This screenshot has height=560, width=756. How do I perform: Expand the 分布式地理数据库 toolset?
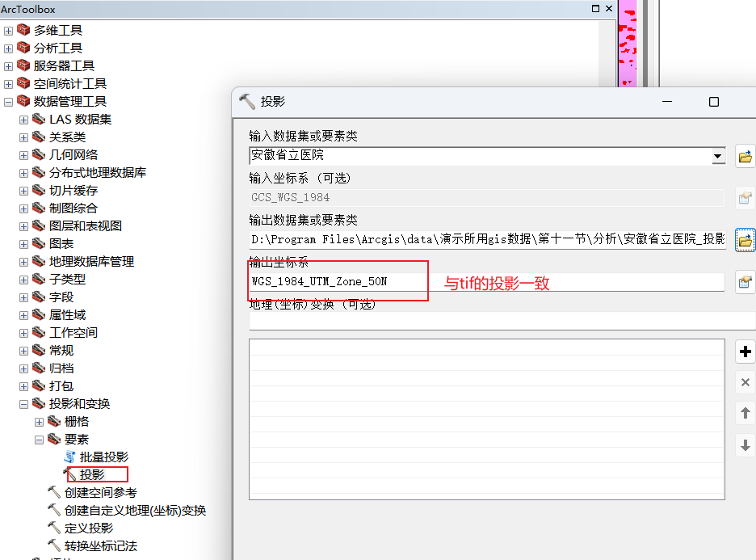[x=23, y=173]
